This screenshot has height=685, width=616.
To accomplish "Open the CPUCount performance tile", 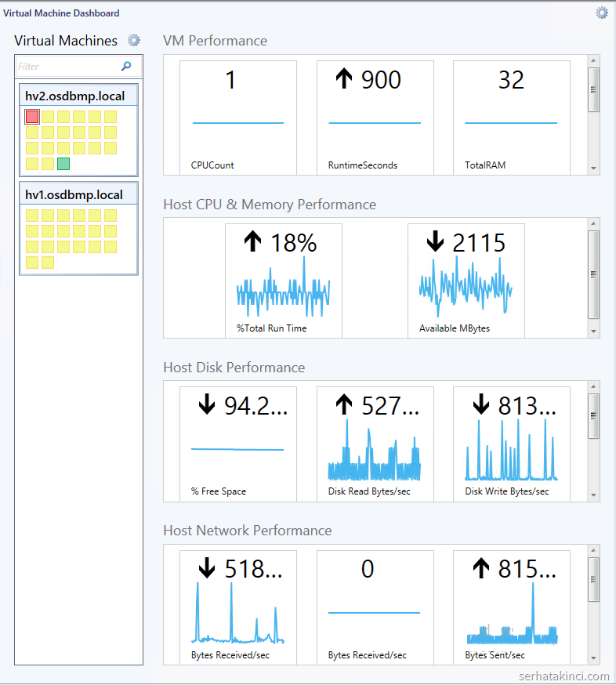I will 238,118.
